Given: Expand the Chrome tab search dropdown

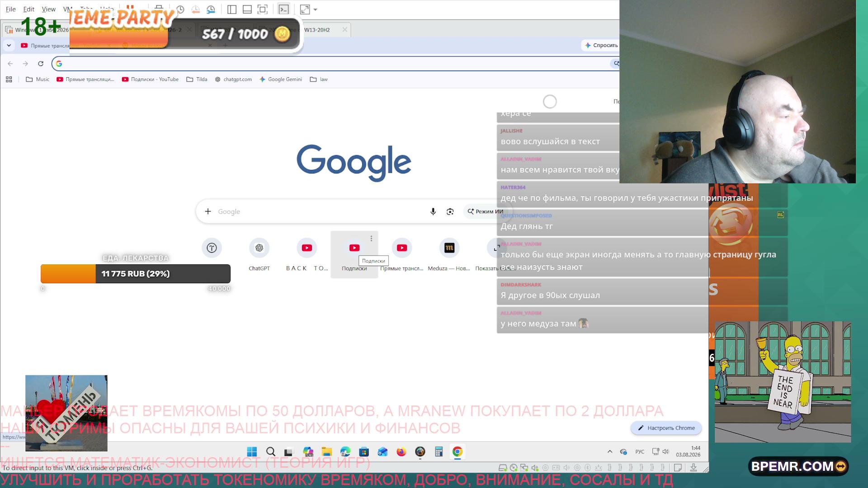Looking at the screenshot, I should click(9, 45).
